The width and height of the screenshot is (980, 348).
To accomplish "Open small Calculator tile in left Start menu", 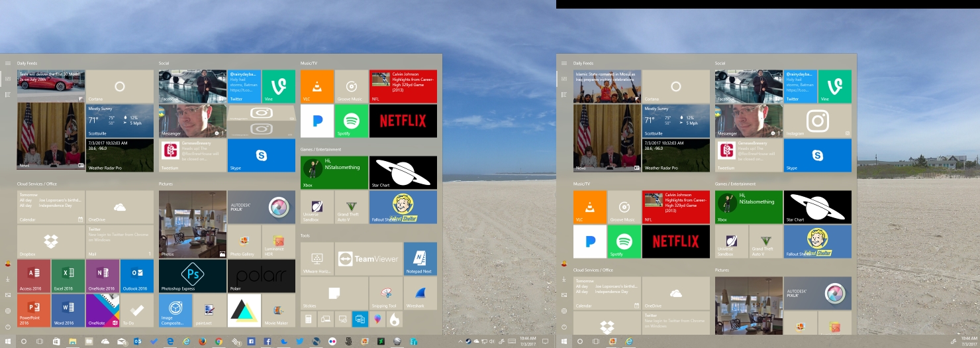I will (x=309, y=319).
